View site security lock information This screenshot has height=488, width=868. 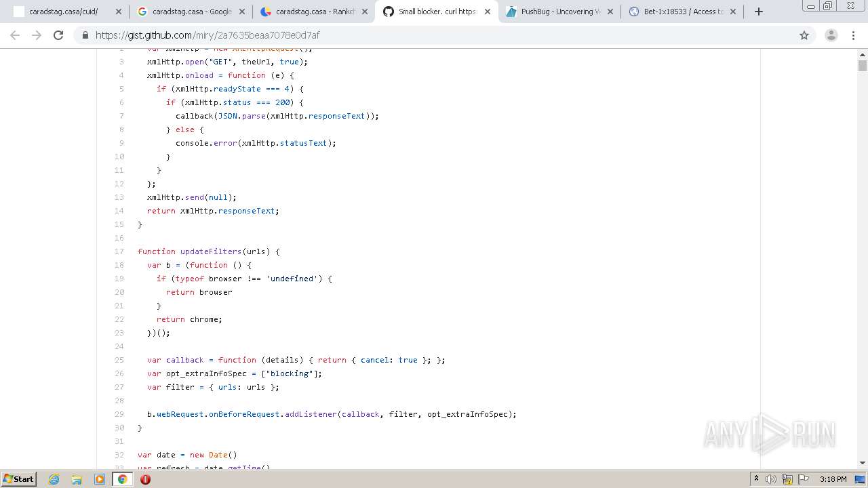[85, 35]
